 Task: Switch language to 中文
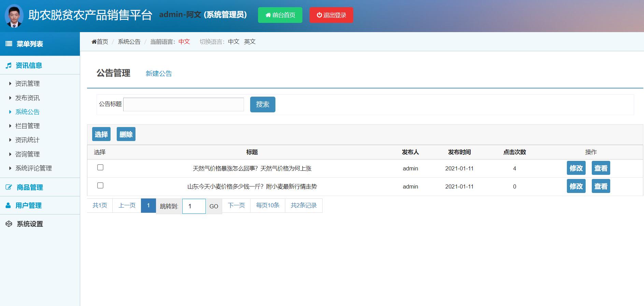(234, 42)
